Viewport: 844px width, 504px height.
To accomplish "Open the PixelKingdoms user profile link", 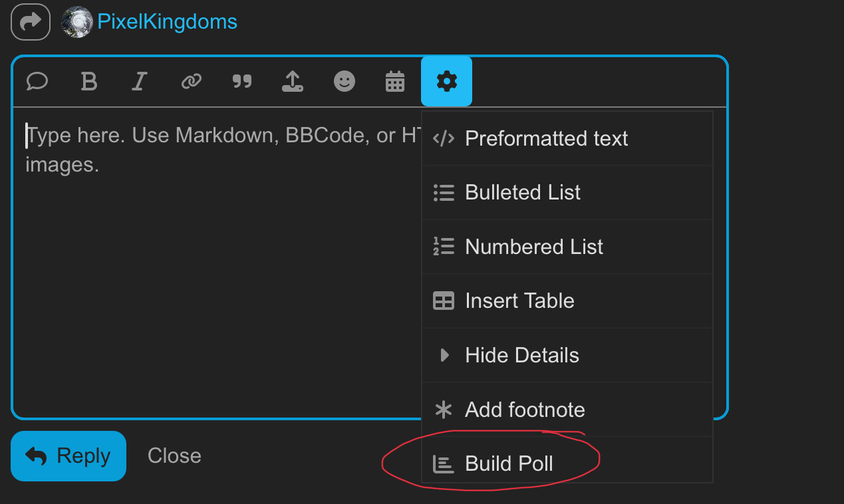I will (167, 22).
